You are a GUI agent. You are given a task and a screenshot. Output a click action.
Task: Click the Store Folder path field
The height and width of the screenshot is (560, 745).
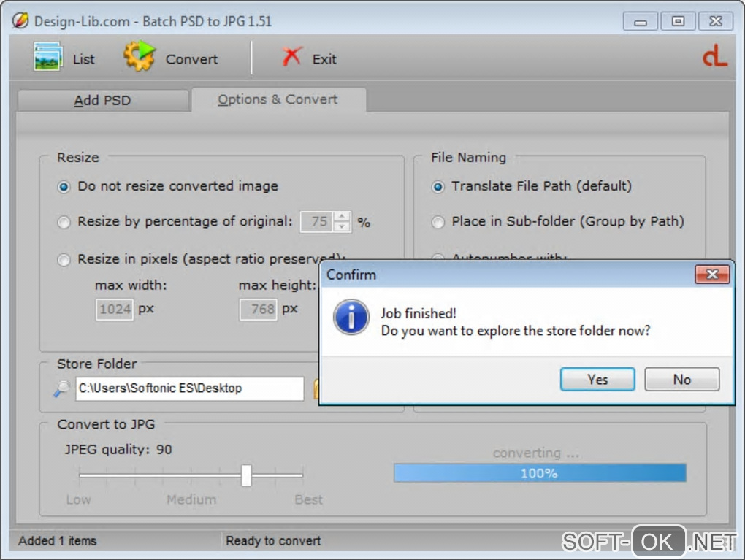point(190,388)
